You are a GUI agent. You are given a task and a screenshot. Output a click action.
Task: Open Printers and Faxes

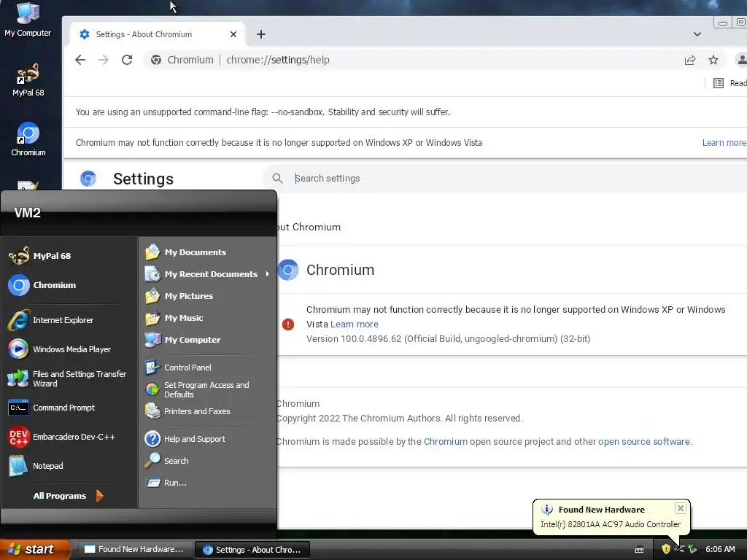[208, 411]
